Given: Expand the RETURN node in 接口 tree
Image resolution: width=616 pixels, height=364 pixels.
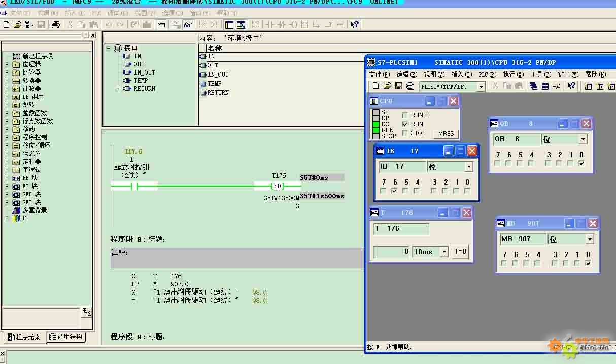Looking at the screenshot, I should pos(118,89).
